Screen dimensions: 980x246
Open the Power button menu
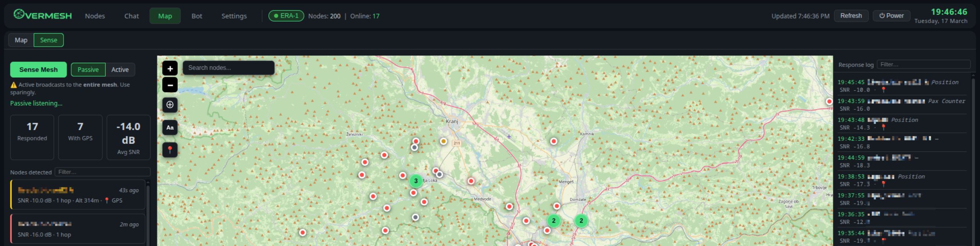(891, 16)
